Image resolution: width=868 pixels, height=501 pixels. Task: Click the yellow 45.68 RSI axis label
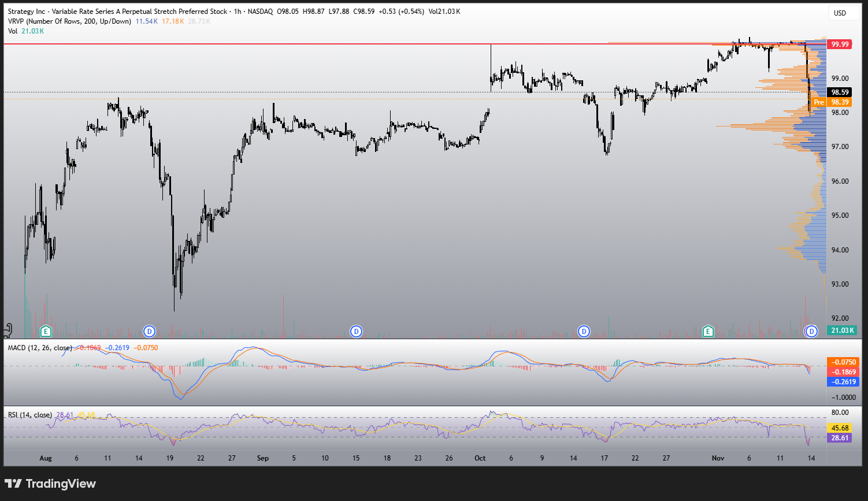coord(840,428)
